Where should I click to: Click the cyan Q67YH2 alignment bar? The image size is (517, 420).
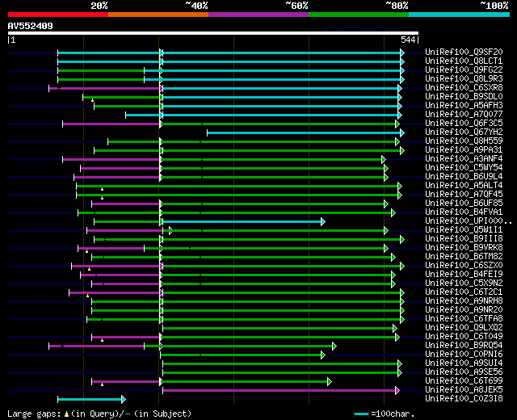[304, 132]
